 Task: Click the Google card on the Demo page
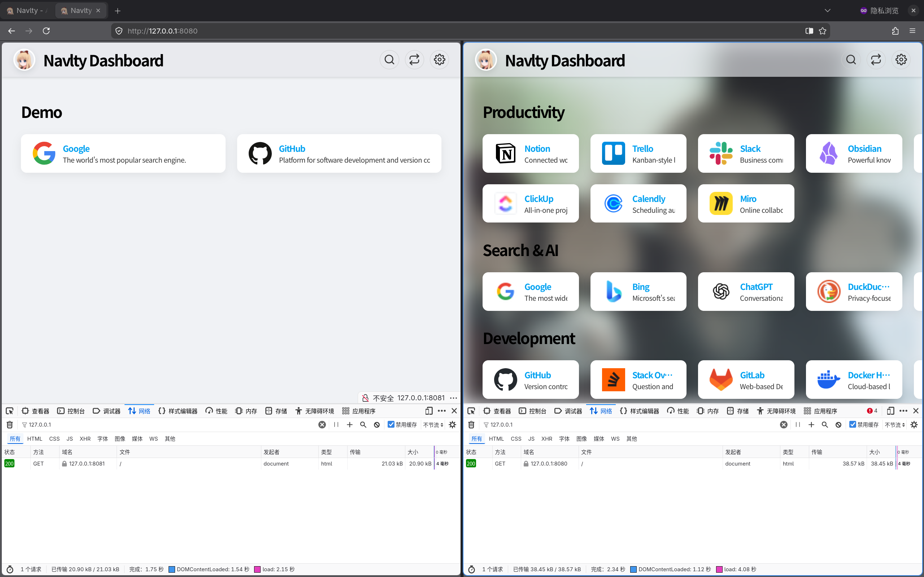[123, 153]
